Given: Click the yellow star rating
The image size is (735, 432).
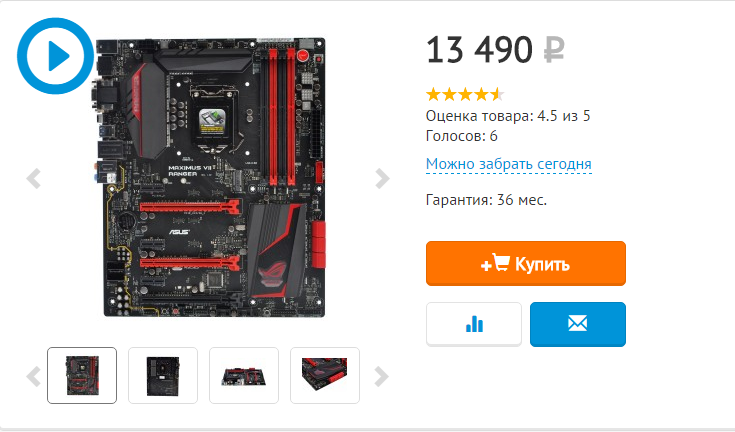Looking at the screenshot, I should (465, 95).
